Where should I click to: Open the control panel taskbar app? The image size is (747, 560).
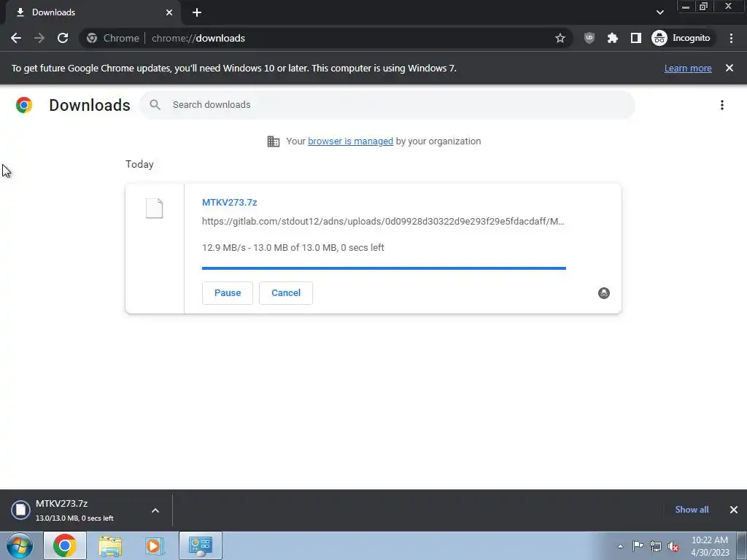201,545
